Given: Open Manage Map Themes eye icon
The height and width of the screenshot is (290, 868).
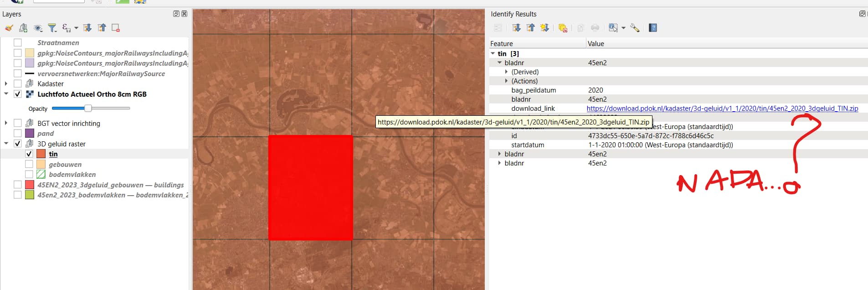Looking at the screenshot, I should pyautogui.click(x=38, y=28).
